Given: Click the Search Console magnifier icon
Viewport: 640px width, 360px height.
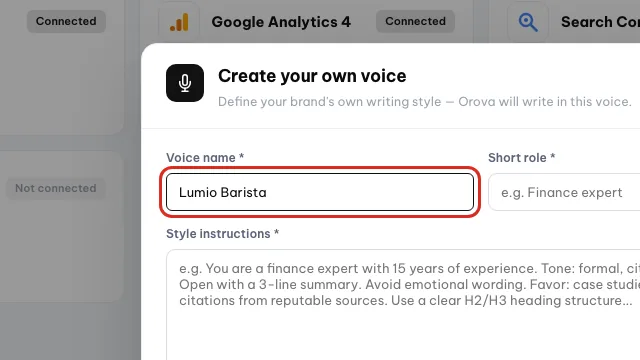Looking at the screenshot, I should pos(528,22).
